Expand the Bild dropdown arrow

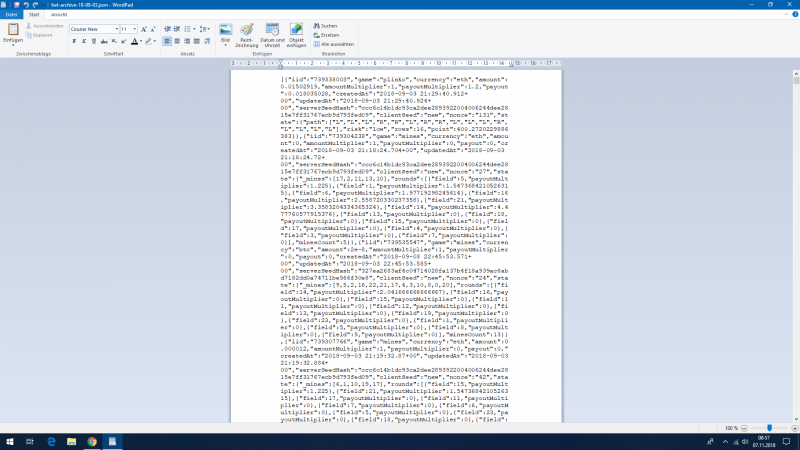pyautogui.click(x=226, y=45)
